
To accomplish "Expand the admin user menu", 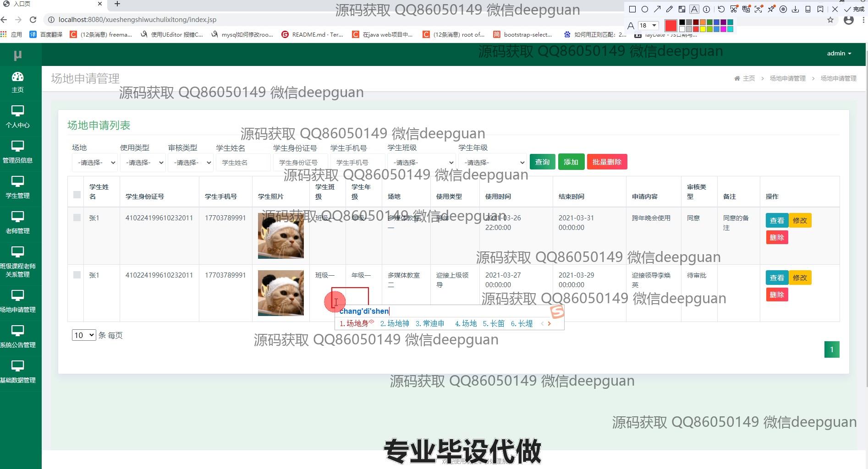I will [x=839, y=54].
